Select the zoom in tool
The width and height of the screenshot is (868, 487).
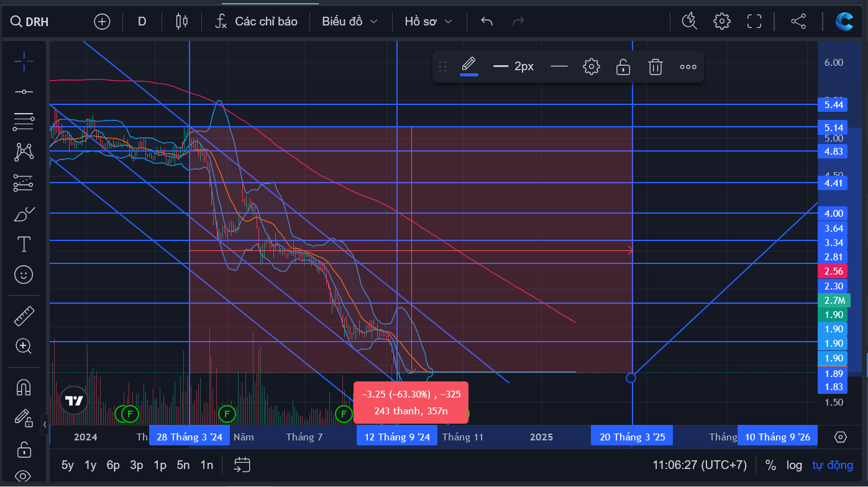point(24,347)
